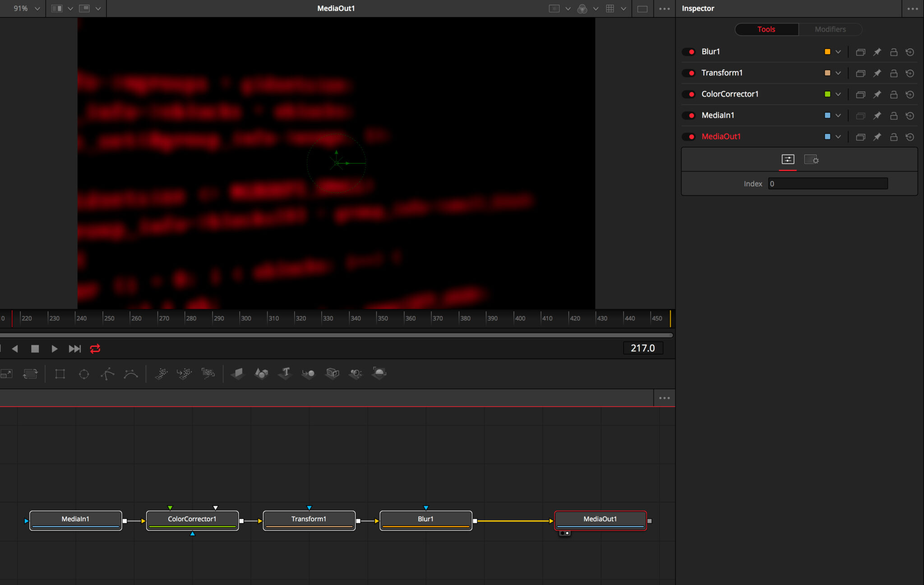Open viewer options three-dot menu
The width and height of the screenshot is (924, 585).
(664, 9)
